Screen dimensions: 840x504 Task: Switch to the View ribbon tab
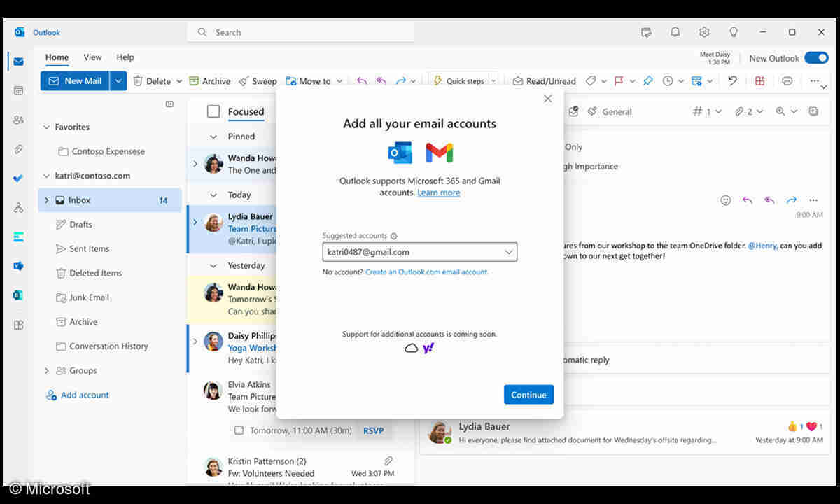pos(92,57)
